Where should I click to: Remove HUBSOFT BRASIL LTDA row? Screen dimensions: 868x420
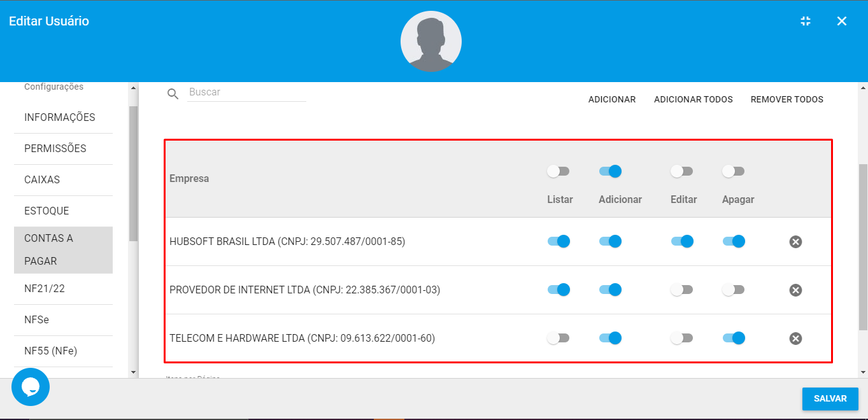click(795, 242)
